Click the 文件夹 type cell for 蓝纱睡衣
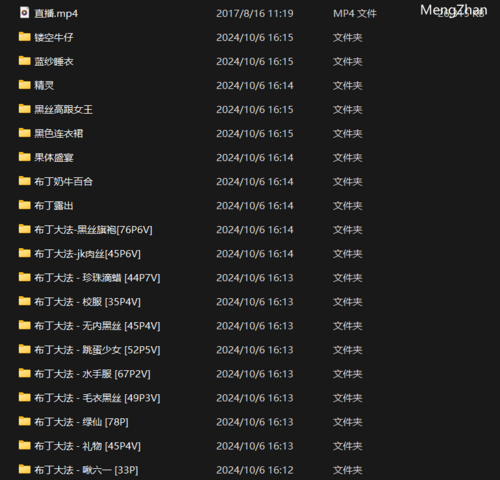The image size is (500, 480). tap(347, 62)
